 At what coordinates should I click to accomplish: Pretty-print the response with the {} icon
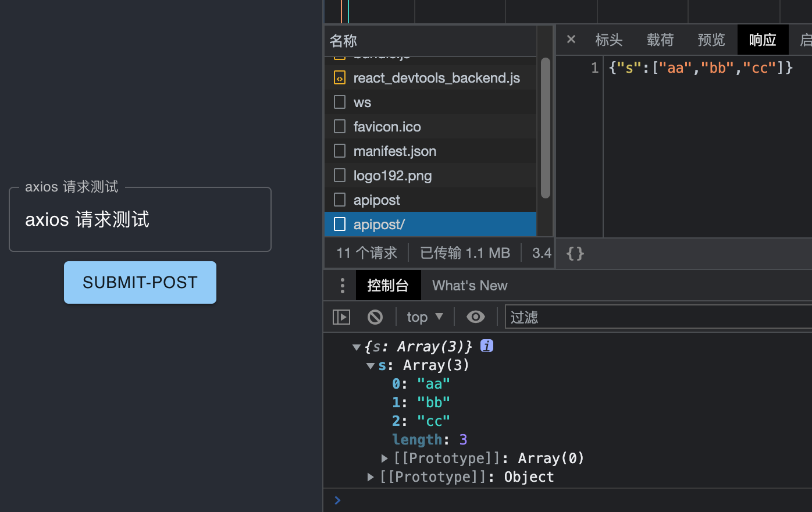point(575,253)
